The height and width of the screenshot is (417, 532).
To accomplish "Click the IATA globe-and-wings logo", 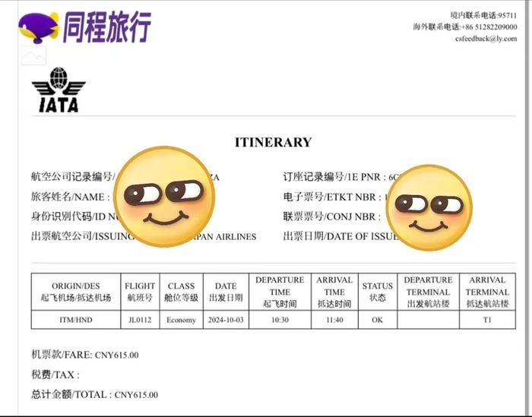I will pos(59,90).
